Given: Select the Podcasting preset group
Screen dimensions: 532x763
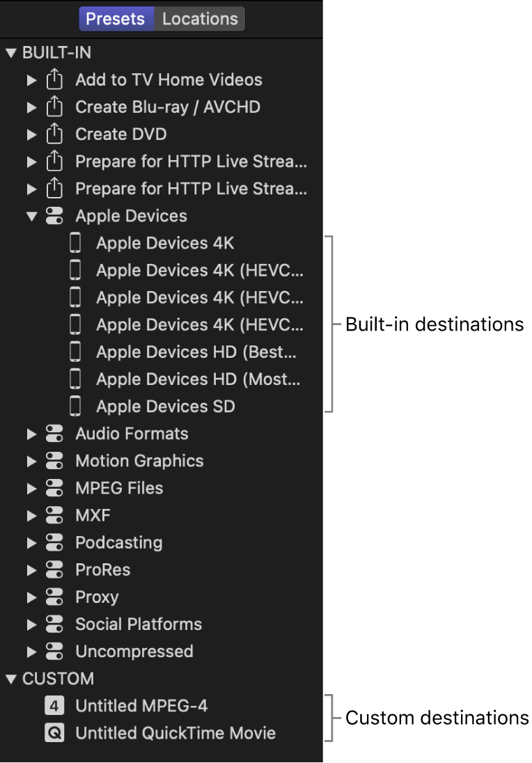Looking at the screenshot, I should pyautogui.click(x=120, y=542).
